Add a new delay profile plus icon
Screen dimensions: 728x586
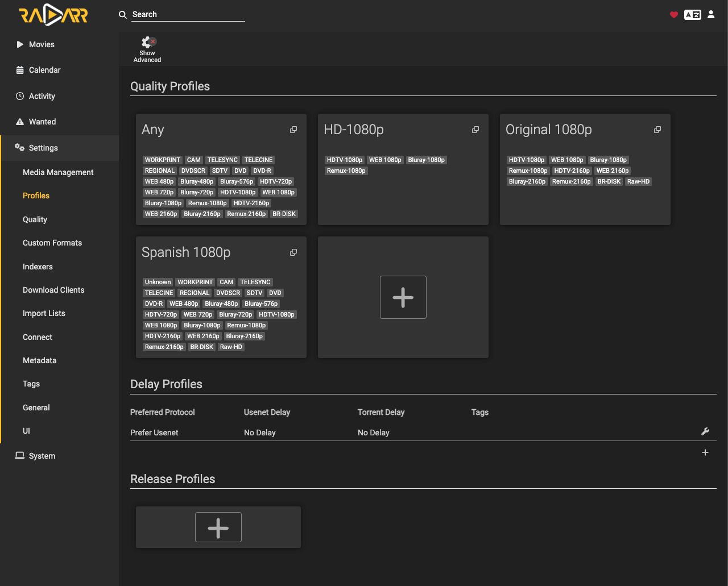[x=705, y=452]
